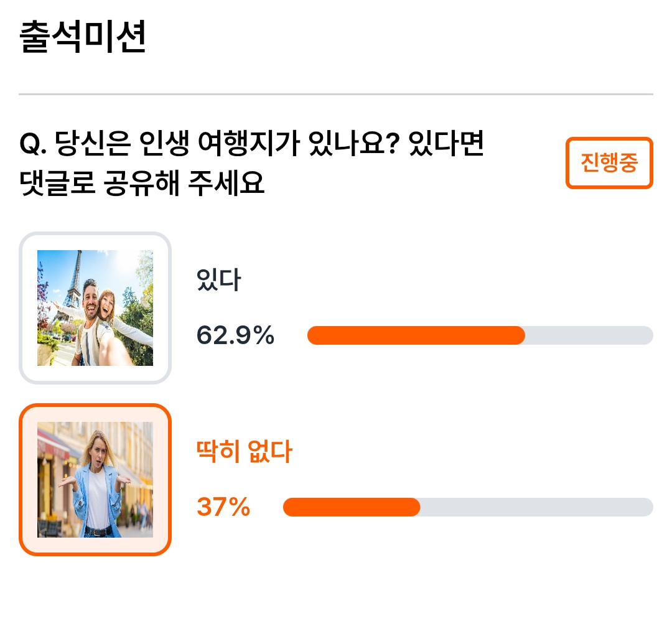This screenshot has width=672, height=626.
Task: Click the orange filled part of 있다 bar
Action: pyautogui.click(x=416, y=335)
